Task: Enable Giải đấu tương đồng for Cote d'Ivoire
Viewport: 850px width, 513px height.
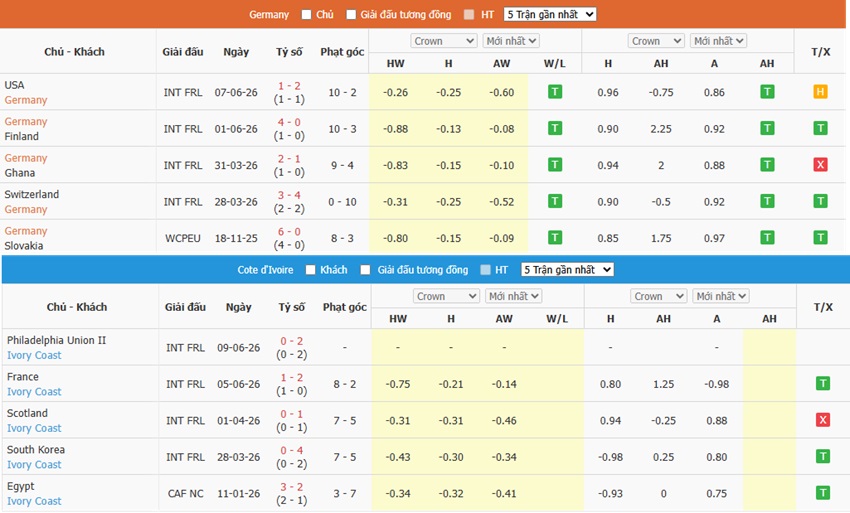Action: click(x=365, y=270)
